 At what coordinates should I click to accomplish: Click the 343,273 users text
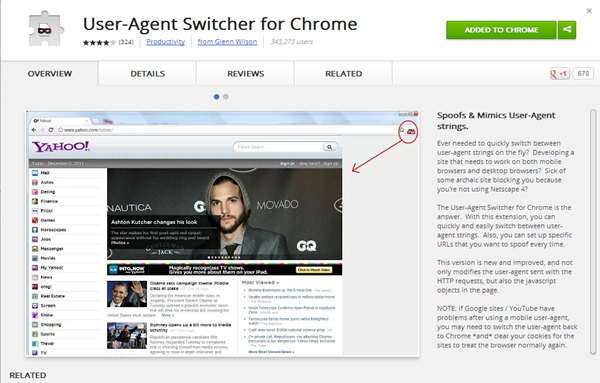[x=292, y=42]
